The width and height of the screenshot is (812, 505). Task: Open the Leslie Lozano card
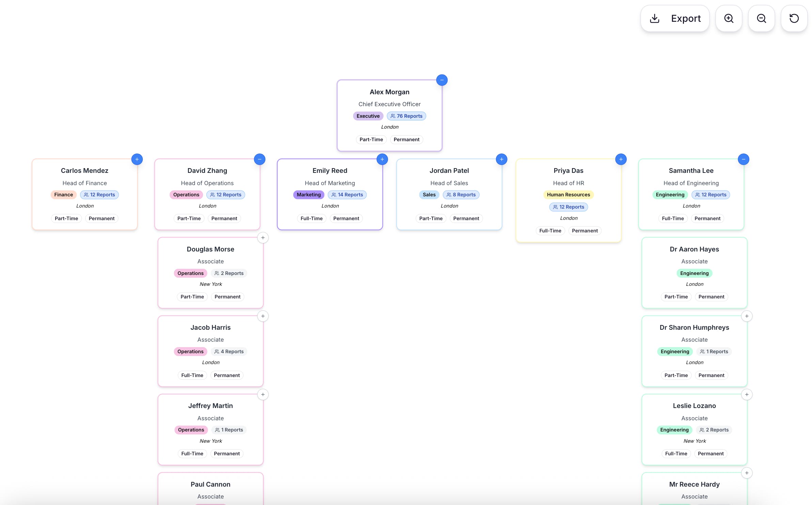coord(694,429)
